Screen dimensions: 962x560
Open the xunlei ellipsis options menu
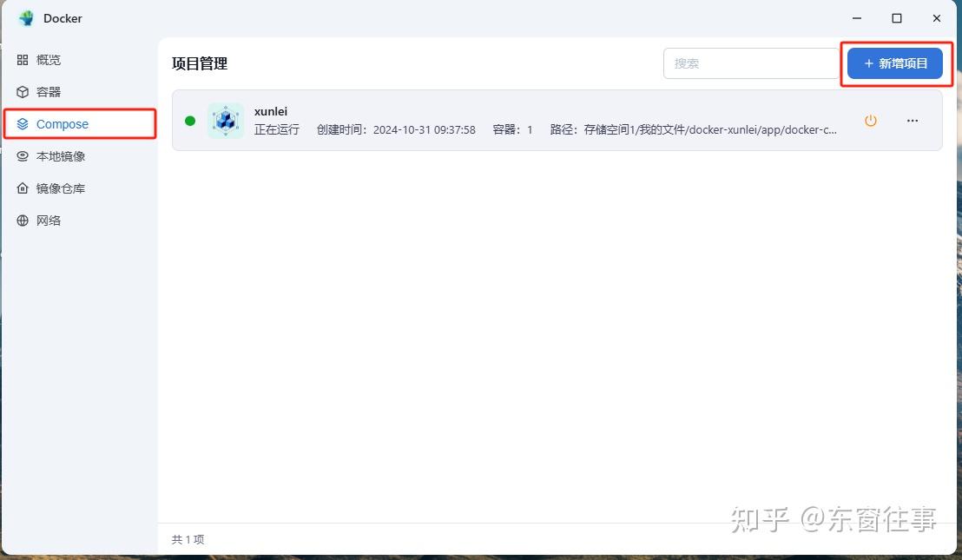pos(912,121)
